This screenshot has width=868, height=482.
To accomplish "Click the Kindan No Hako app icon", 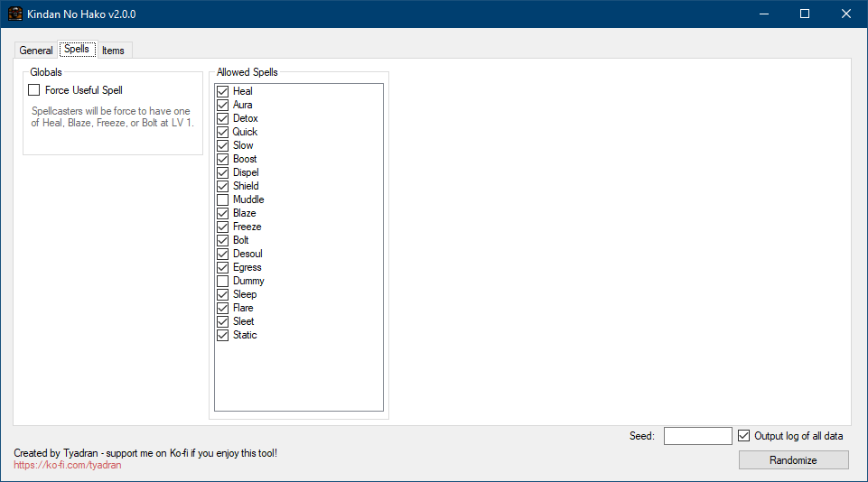I will 15,14.
